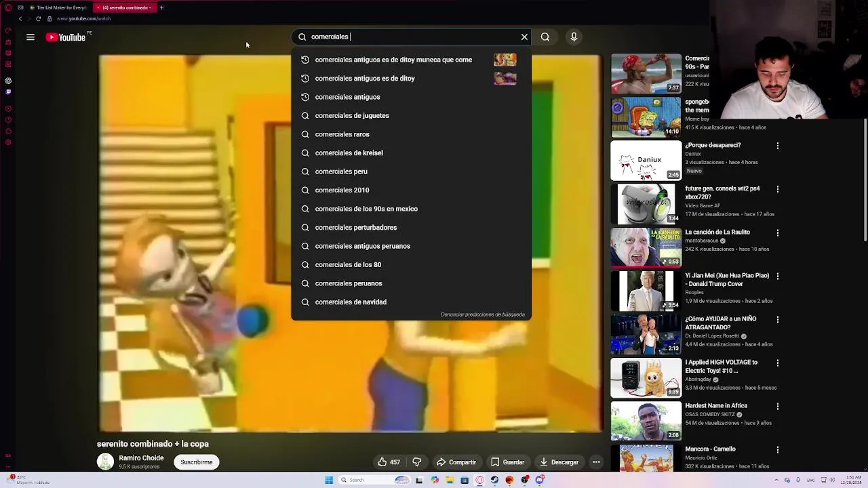Open the spongebob 14:10 video thumbnail
The image size is (868, 488).
[646, 117]
